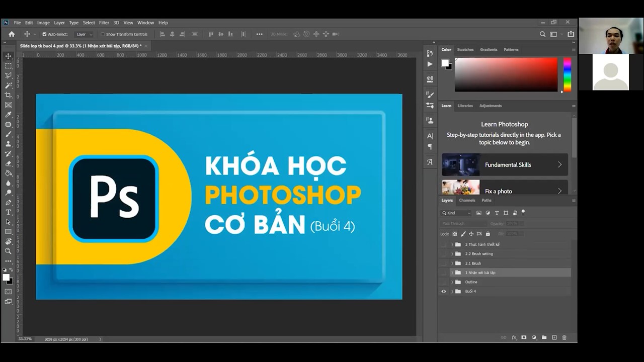This screenshot has width=644, height=362.
Task: Open the layer filter Kind dropdown
Action: coord(457,213)
